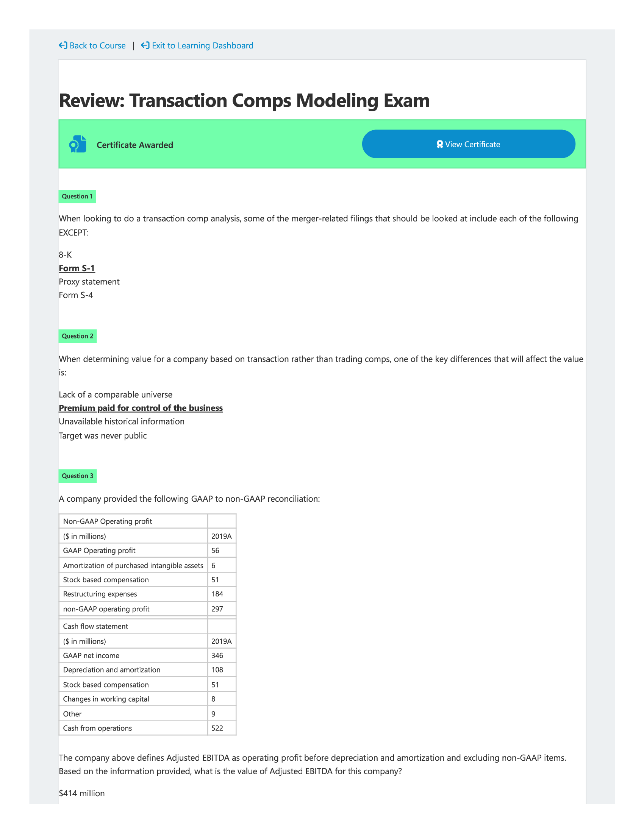Click the certificate ribbon icon in the green banner
This screenshot has height=833, width=644.
(x=77, y=144)
